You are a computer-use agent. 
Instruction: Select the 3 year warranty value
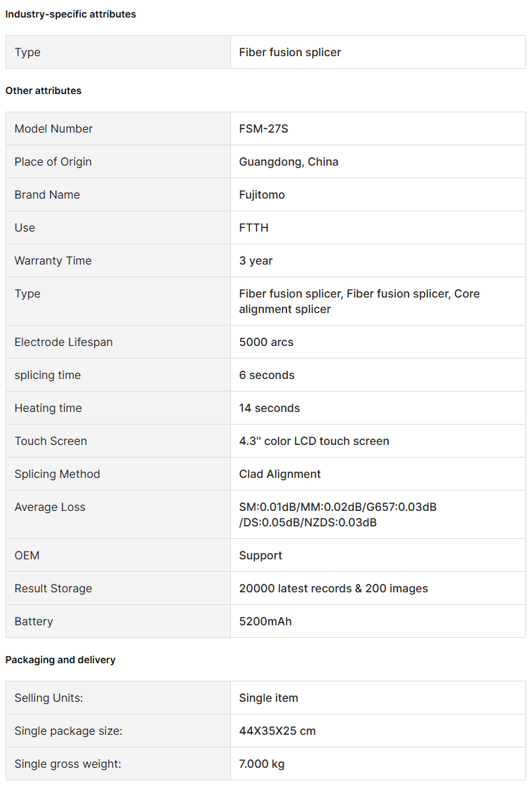click(255, 260)
